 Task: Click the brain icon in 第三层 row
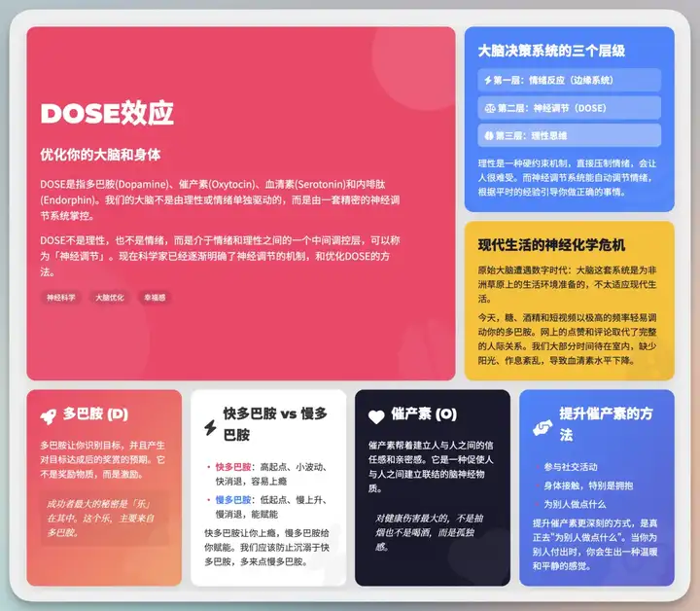[x=489, y=136]
